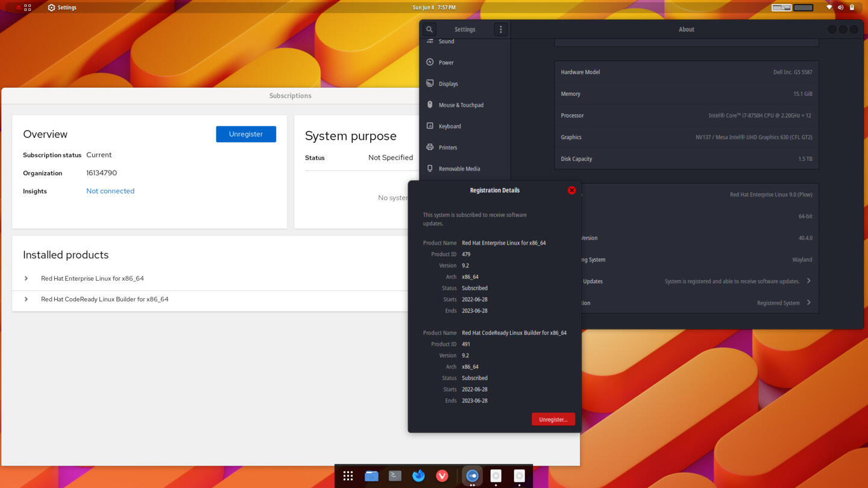Click the red Unregister... button in dialog

point(553,419)
